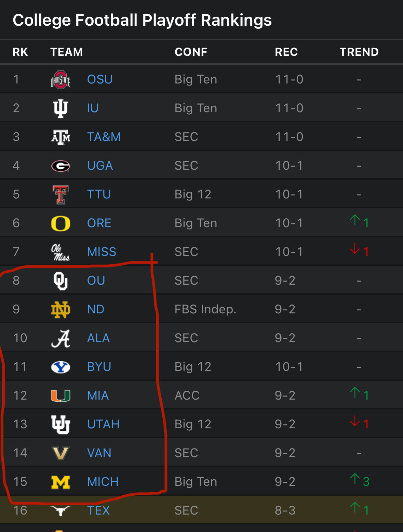The image size is (403, 532).
Task: Open the BYU team link
Action: click(x=99, y=367)
